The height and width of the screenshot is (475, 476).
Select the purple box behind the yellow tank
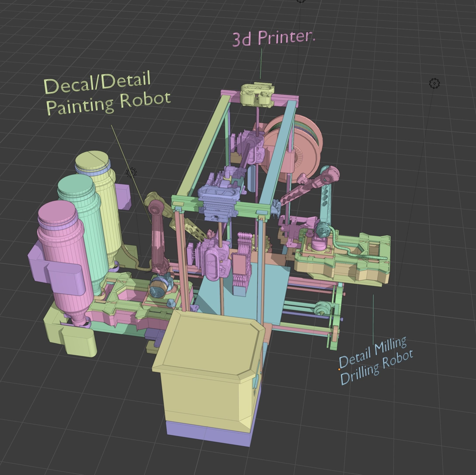tap(123, 197)
